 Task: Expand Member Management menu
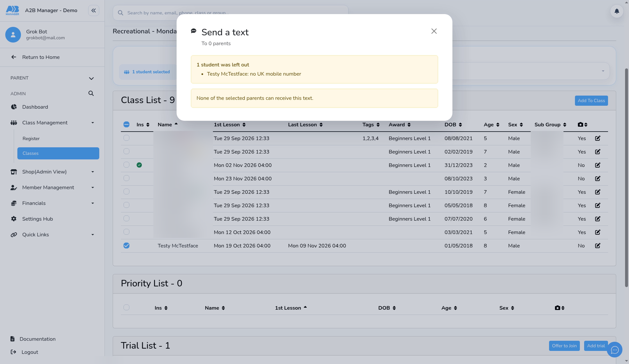pyautogui.click(x=52, y=188)
